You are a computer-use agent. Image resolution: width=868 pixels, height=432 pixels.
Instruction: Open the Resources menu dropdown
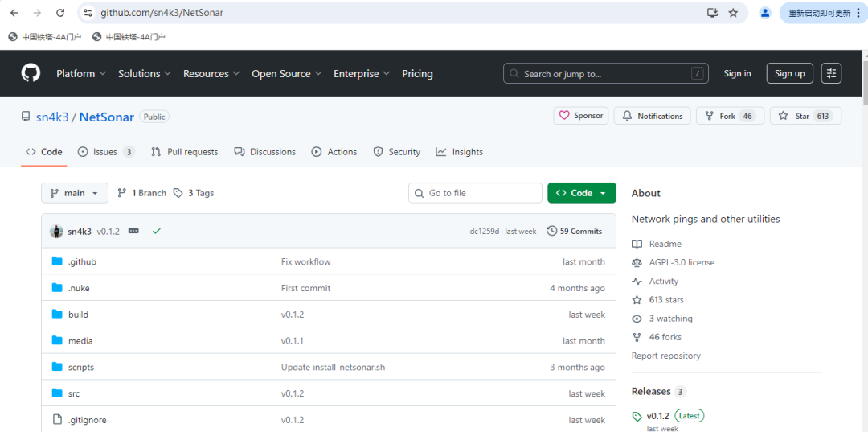[x=211, y=74]
